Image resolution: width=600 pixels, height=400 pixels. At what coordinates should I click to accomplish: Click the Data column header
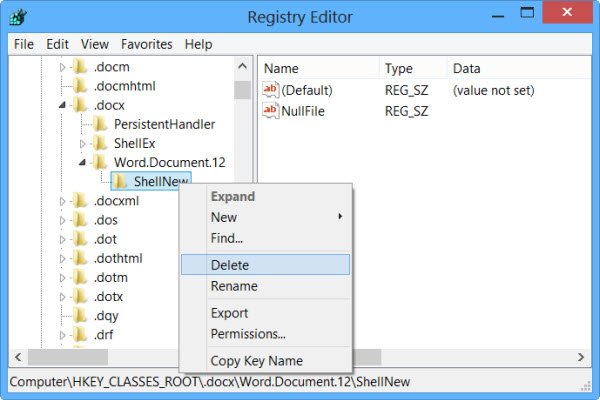pos(466,69)
